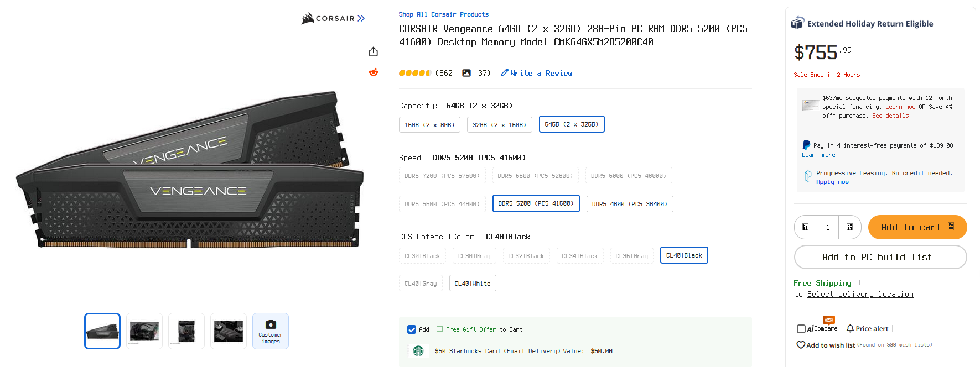Click the financing credit card icon
The width and height of the screenshot is (980, 367).
point(811,105)
